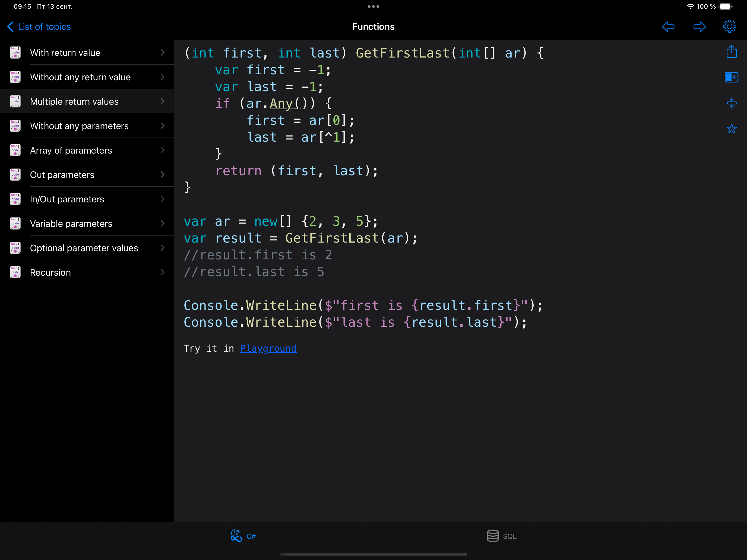Tap the //result.first is 2 comment
This screenshot has height=560, width=747.
tap(258, 255)
